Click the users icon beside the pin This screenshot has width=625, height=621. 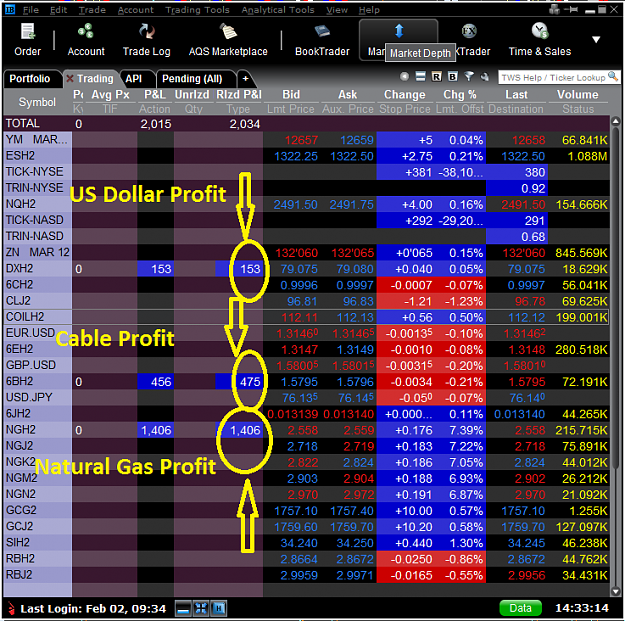pos(554,9)
